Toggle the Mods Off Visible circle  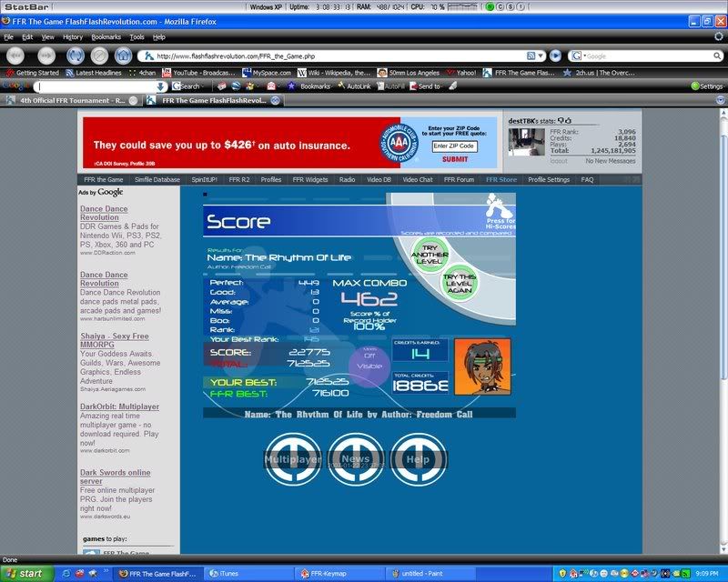click(x=369, y=361)
